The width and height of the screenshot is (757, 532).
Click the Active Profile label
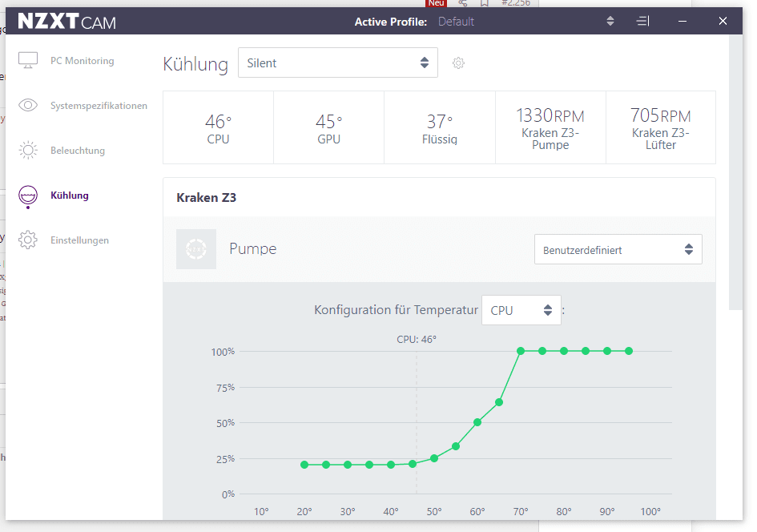coord(391,22)
